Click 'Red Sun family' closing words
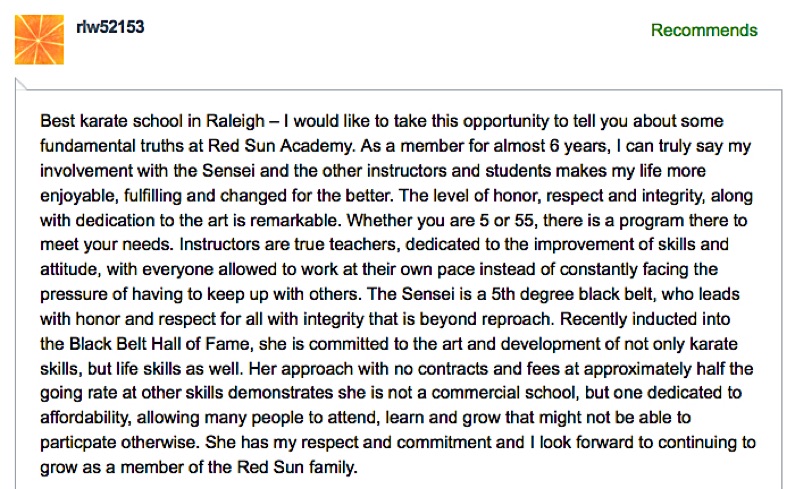Viewport: 795px width, 489px height. [x=297, y=467]
